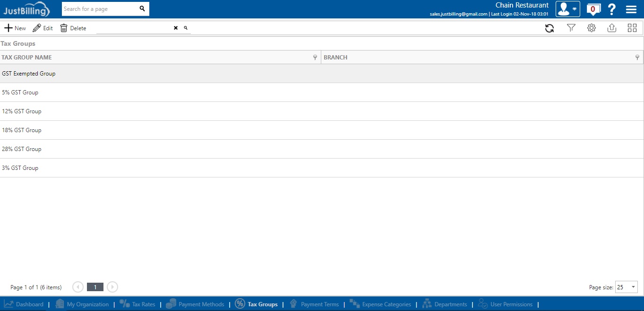Focus the toolbar filter text field

pos(134,28)
